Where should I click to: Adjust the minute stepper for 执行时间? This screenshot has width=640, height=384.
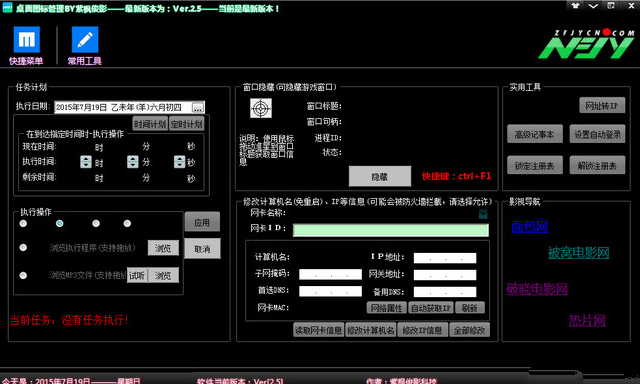tap(133, 162)
